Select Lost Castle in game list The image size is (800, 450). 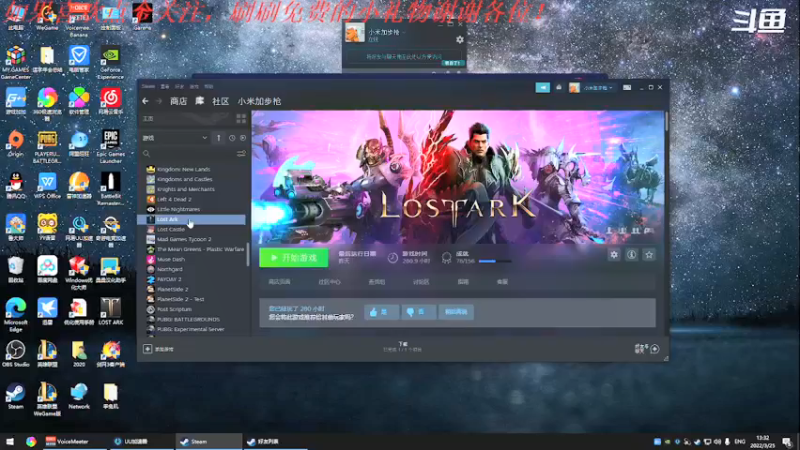tap(171, 230)
